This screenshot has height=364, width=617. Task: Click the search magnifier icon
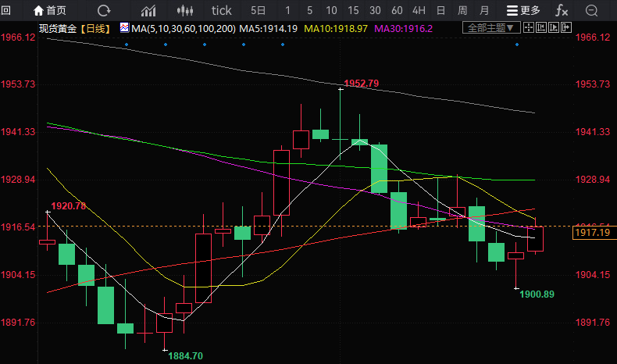click(x=594, y=10)
